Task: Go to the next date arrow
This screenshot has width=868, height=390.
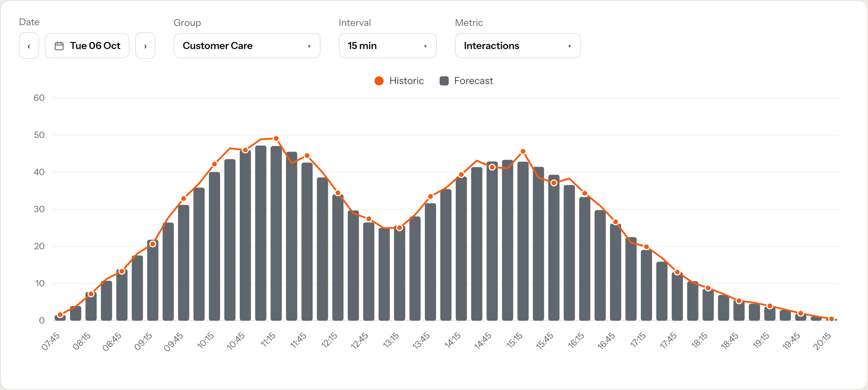Action: click(145, 46)
